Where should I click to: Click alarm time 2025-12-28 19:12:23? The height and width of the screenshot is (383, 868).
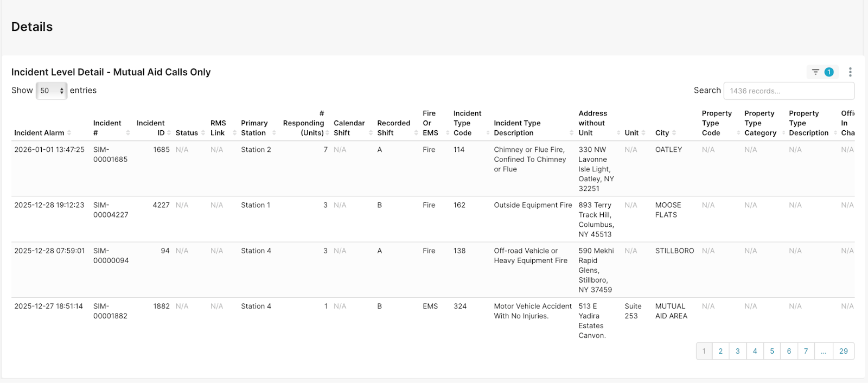49,205
